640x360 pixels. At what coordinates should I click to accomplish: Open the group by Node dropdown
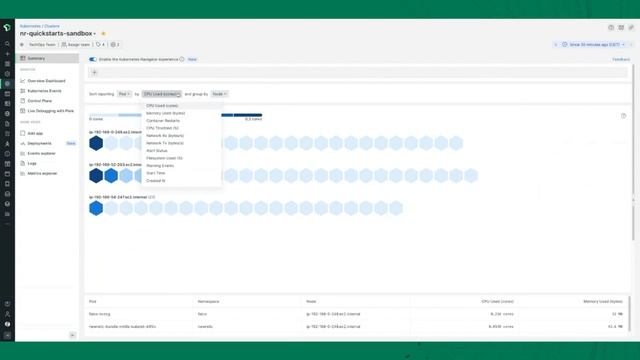click(220, 94)
